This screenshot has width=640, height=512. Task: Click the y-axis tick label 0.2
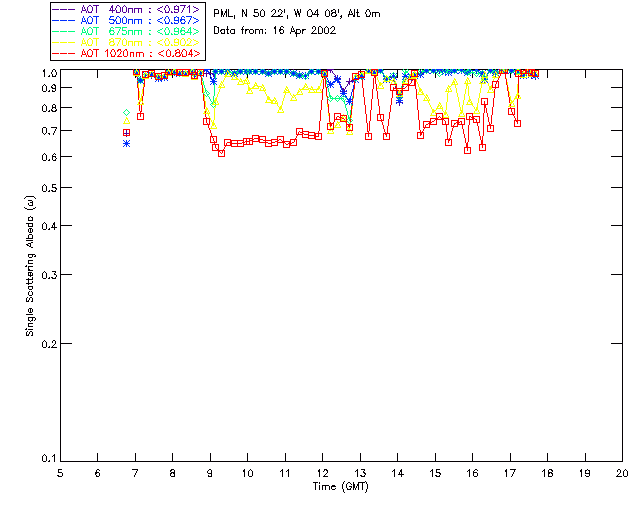pos(49,344)
